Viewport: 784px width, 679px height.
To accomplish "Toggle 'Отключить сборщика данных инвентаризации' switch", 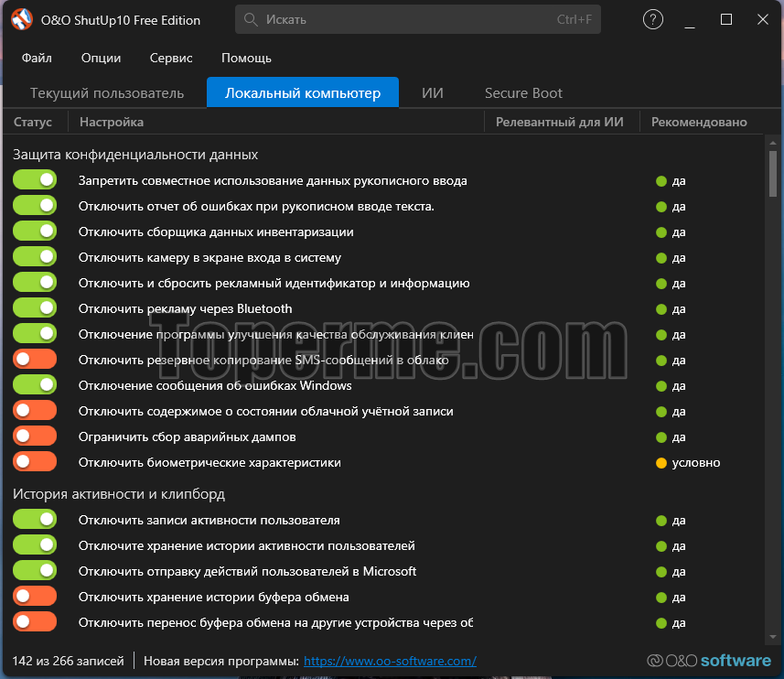I will coord(35,231).
